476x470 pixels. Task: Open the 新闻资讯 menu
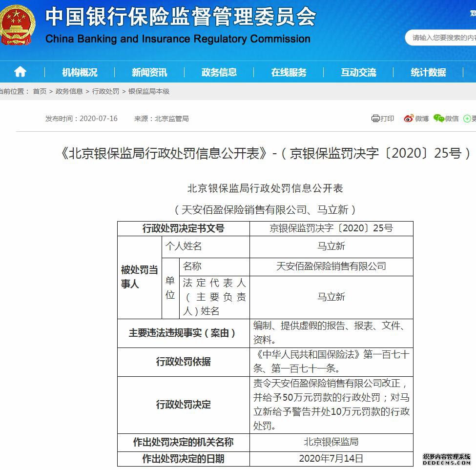(149, 72)
